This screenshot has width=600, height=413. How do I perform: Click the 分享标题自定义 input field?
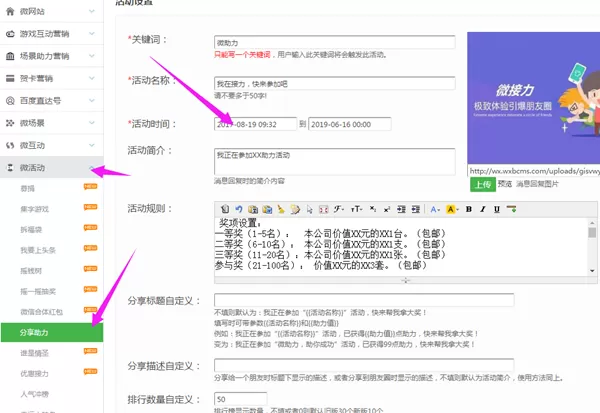(x=364, y=300)
